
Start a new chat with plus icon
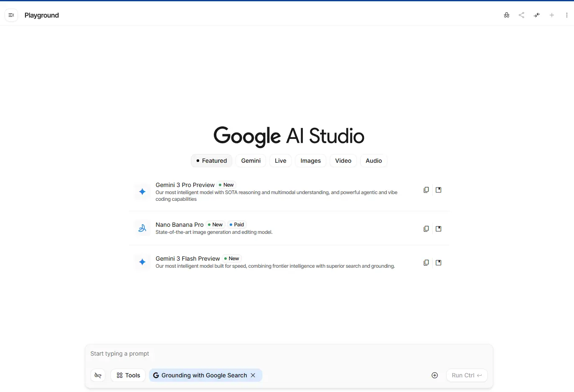(x=552, y=15)
